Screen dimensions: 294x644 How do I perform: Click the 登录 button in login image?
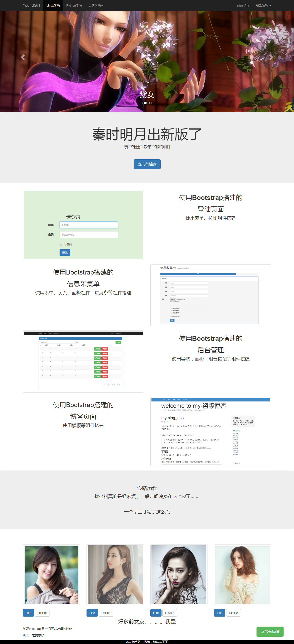pyautogui.click(x=65, y=253)
